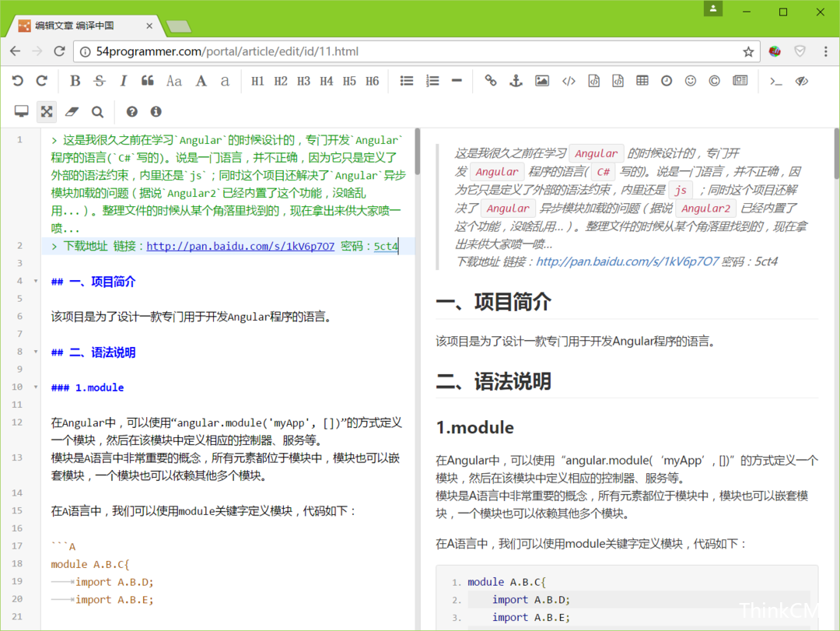
Task: Open HTML entities with the copyright icon
Action: pyautogui.click(x=714, y=81)
